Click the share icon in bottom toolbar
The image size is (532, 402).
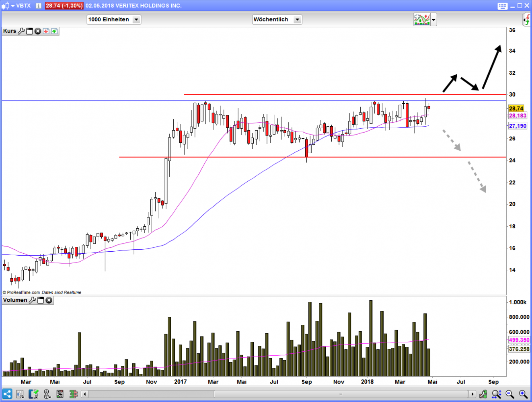pos(7,394)
